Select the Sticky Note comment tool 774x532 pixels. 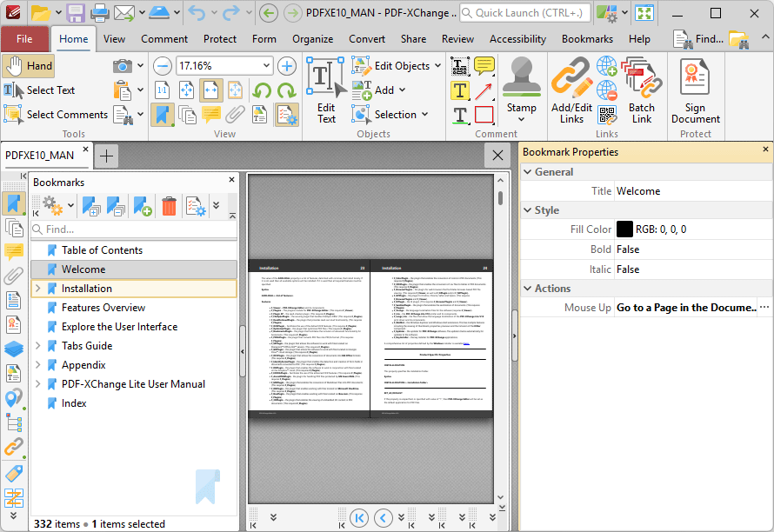pyautogui.click(x=484, y=66)
